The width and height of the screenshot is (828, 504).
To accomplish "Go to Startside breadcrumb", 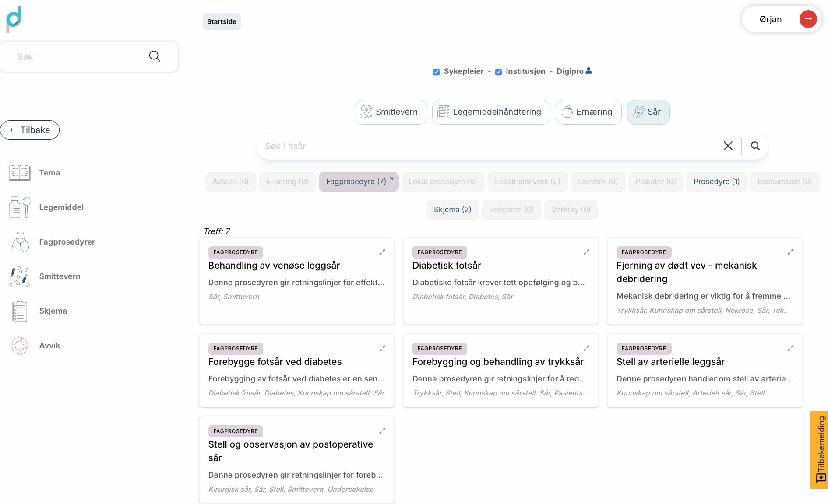I will (x=222, y=22).
